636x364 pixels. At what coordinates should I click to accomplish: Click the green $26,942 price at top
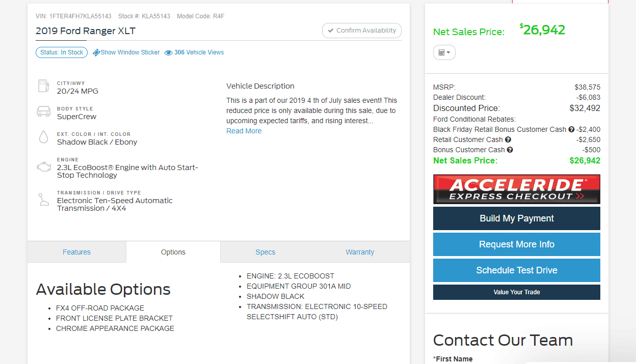(543, 30)
